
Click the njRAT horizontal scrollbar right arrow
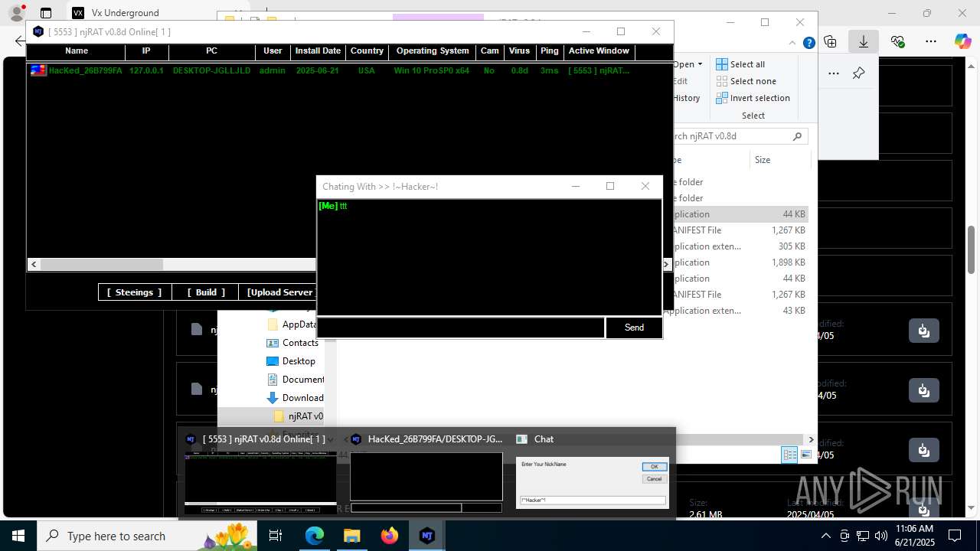(x=666, y=264)
